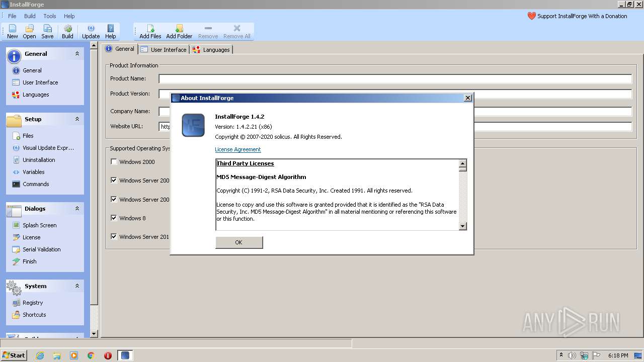Open Windows Explorer folder taskbar icon
644x362 pixels.
point(57,355)
